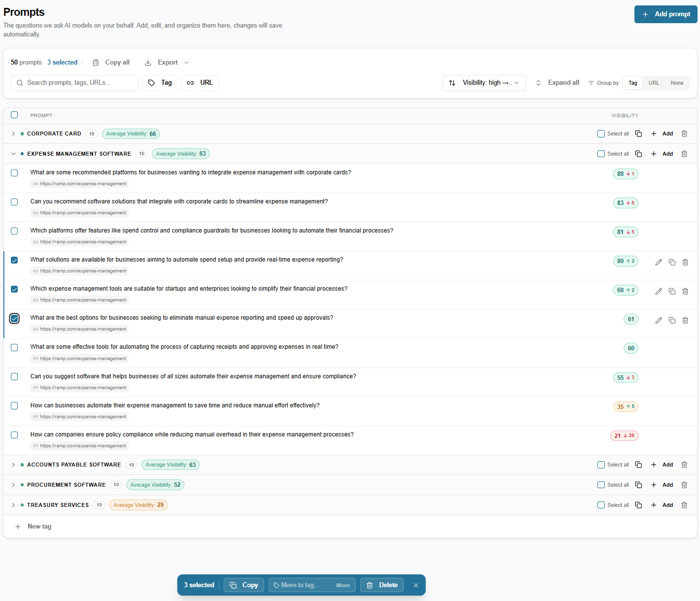This screenshot has height=601, width=700.
Task: Duplicate the 'automate spend setup' prompt
Action: point(672,262)
